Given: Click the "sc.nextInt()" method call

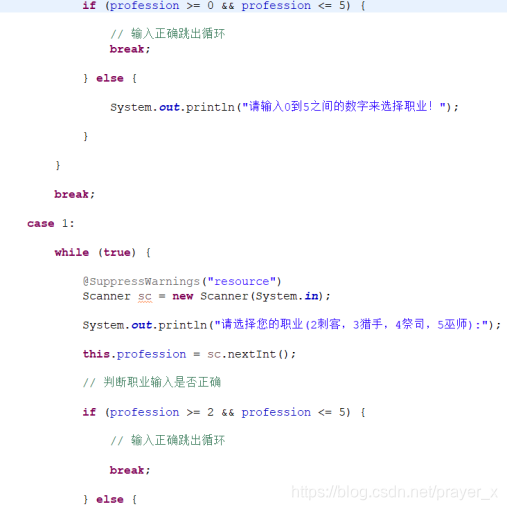Looking at the screenshot, I should coord(247,354).
